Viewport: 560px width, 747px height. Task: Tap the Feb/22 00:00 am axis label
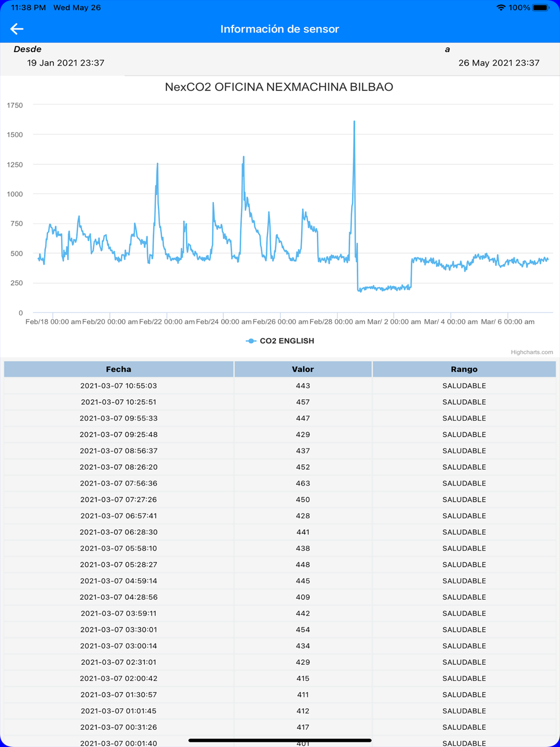pyautogui.click(x=167, y=321)
